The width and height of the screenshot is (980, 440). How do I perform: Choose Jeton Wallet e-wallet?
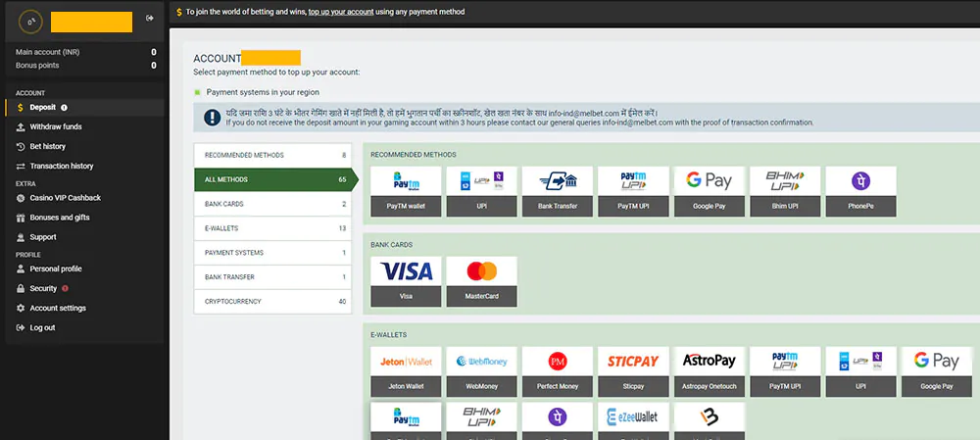[406, 371]
